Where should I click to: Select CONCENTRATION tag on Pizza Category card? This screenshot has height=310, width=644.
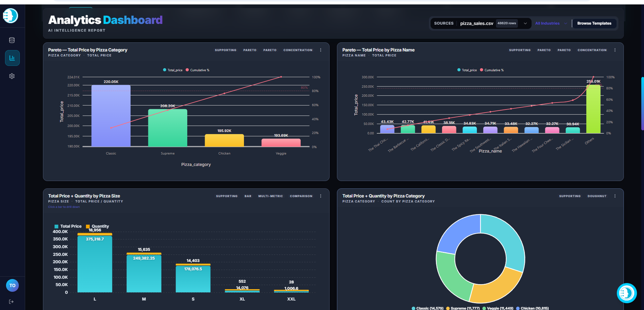point(298,50)
